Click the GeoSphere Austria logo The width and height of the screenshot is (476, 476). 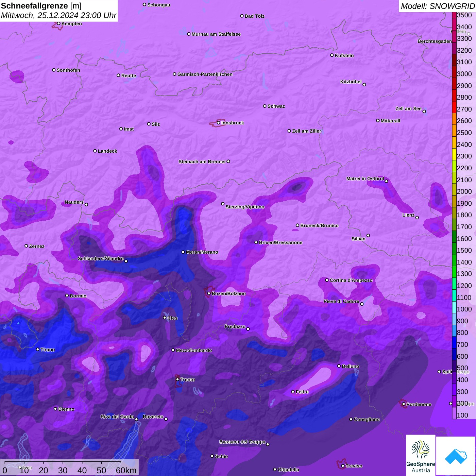coord(421,455)
